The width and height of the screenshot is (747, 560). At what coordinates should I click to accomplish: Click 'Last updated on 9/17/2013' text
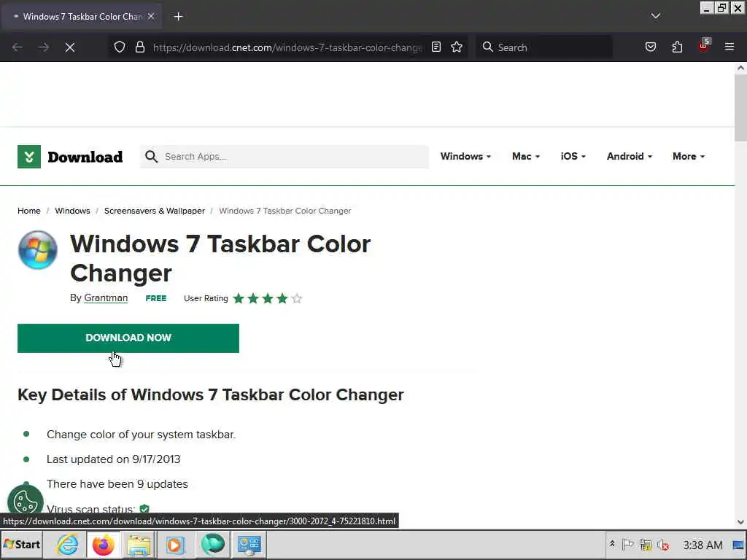click(113, 459)
